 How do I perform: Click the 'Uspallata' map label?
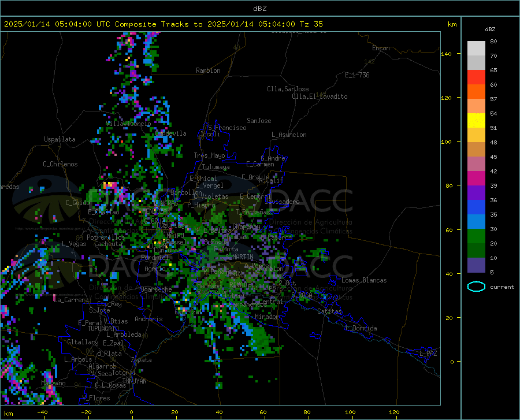click(60, 139)
